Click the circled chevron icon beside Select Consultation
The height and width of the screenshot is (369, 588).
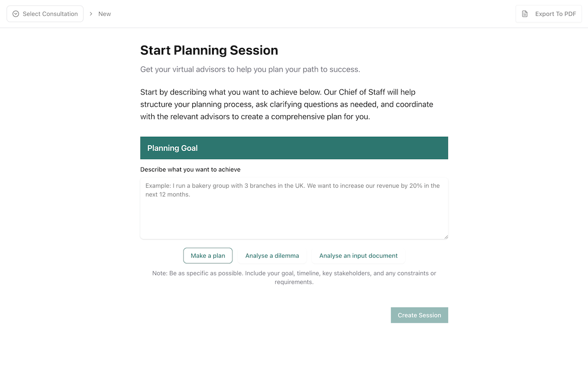tap(16, 14)
